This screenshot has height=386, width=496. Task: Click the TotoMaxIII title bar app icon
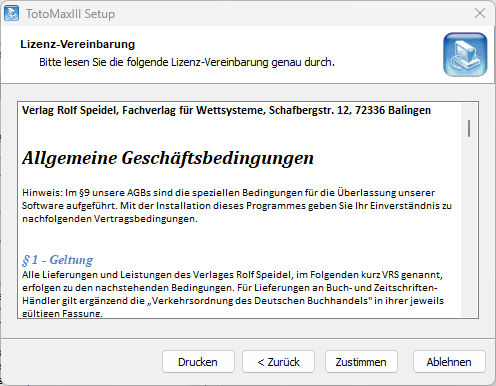[x=11, y=14]
